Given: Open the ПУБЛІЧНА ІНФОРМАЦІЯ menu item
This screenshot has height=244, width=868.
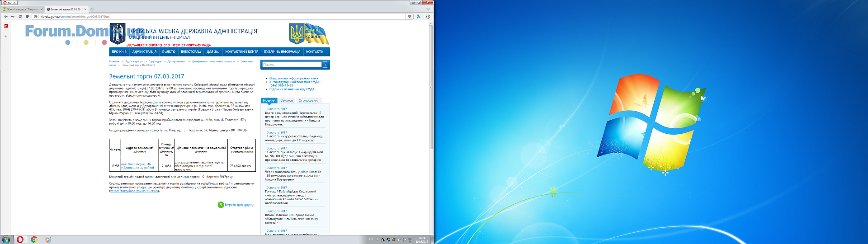Looking at the screenshot, I should (x=282, y=52).
